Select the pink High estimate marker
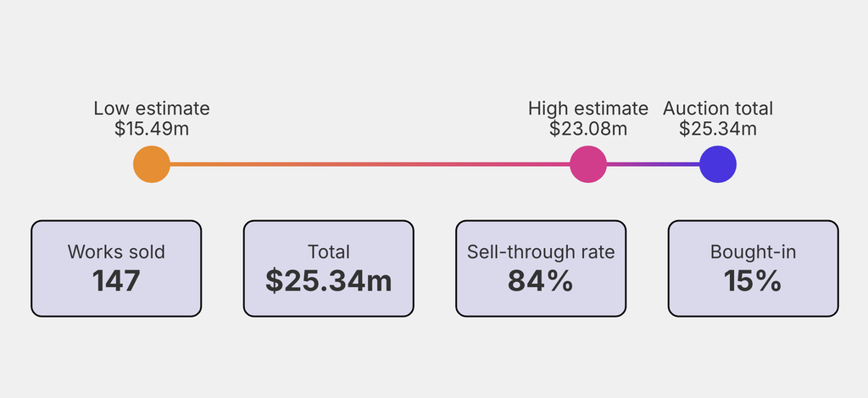This screenshot has width=868, height=398. (588, 164)
